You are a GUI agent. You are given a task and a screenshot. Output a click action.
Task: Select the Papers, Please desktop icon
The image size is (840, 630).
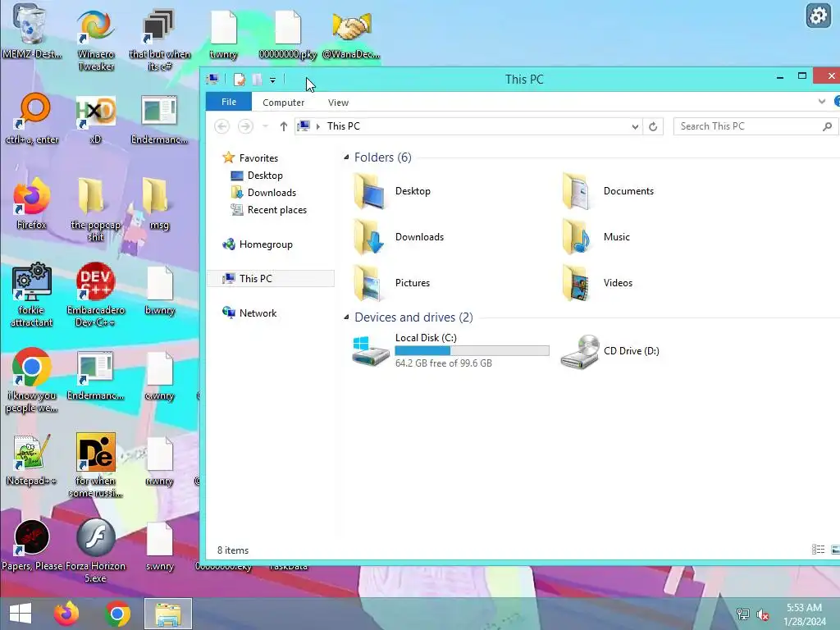pyautogui.click(x=31, y=545)
